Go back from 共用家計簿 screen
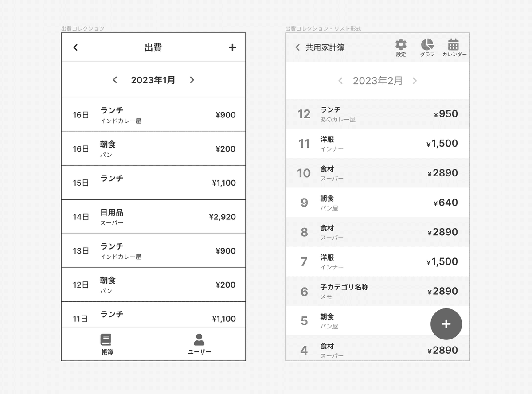The height and width of the screenshot is (394, 532). pos(297,47)
